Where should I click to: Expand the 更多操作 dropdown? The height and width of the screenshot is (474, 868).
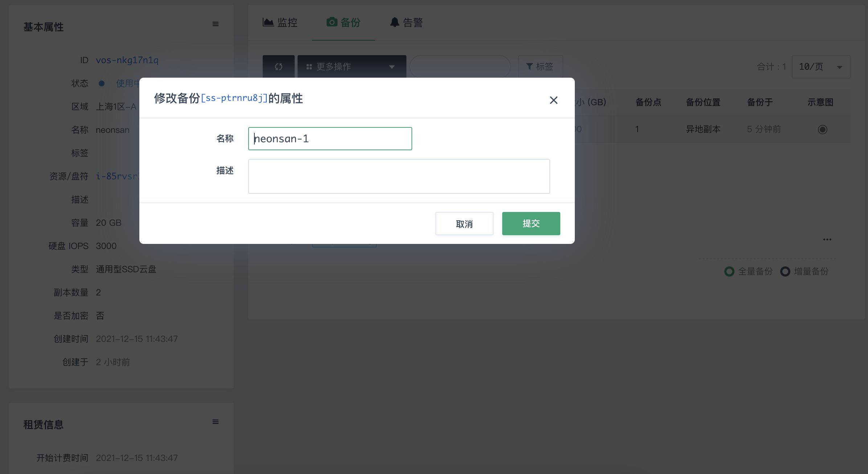tap(352, 66)
